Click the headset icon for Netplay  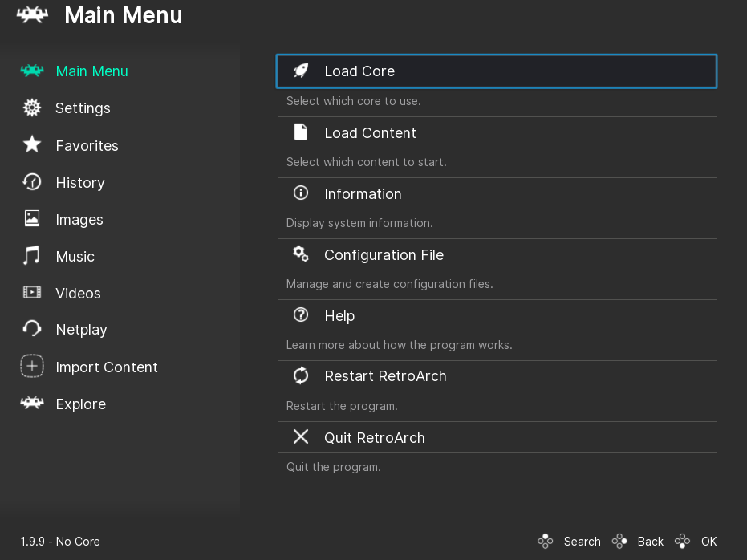(32, 329)
